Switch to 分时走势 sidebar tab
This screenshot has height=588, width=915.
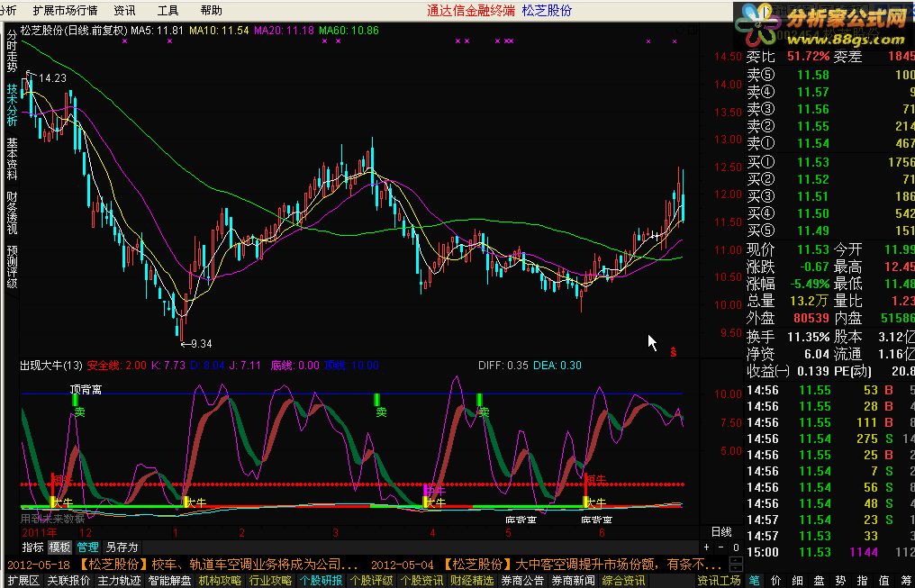click(x=12, y=51)
